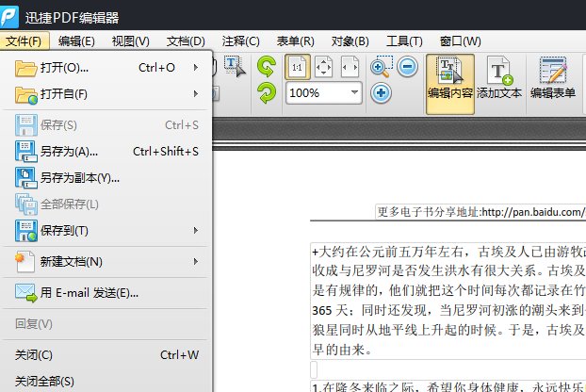Open the 编辑(E) menu
Image resolution: width=586 pixels, height=392 pixels.
pyautogui.click(x=76, y=41)
